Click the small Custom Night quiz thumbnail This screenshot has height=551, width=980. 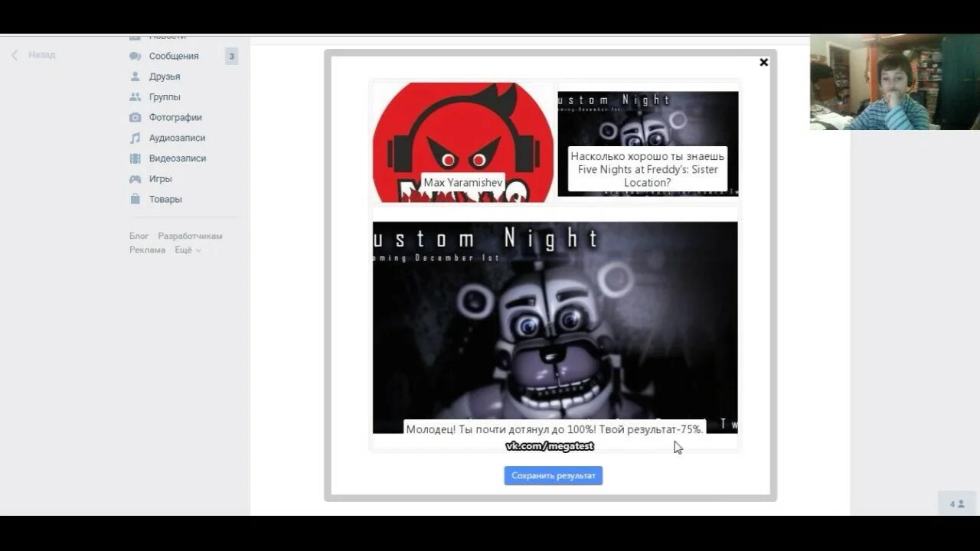point(648,143)
